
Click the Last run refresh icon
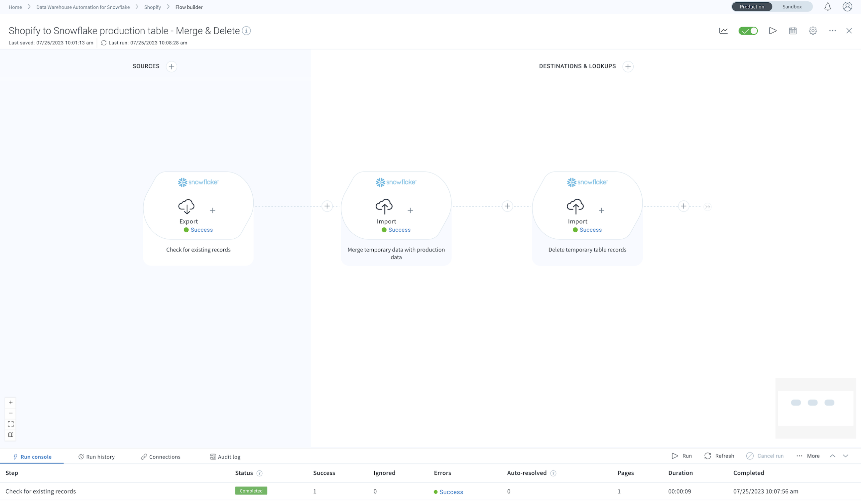[x=104, y=43]
